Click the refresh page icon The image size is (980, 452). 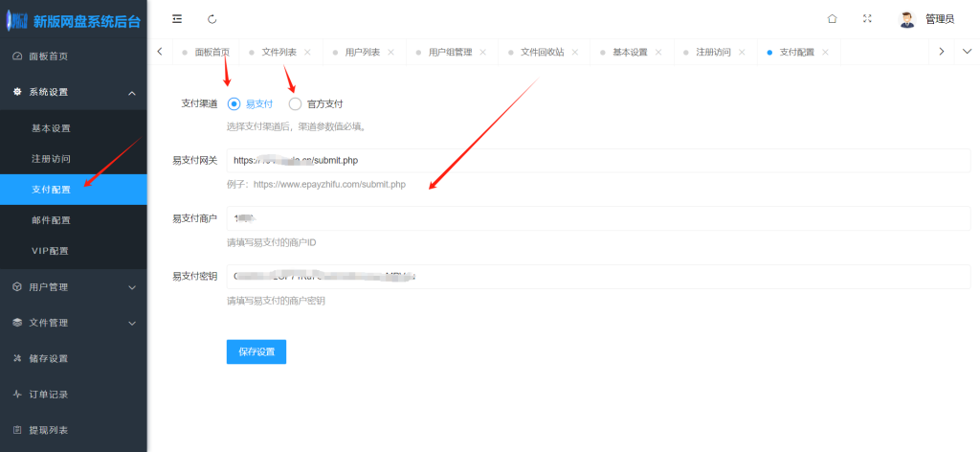(x=212, y=19)
